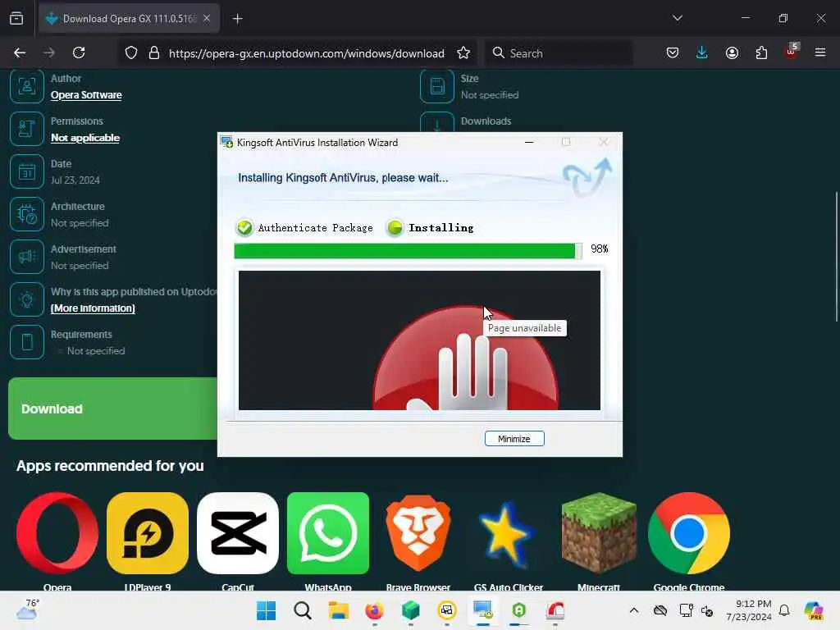
Task: Click the Author info icon
Action: pos(27,86)
